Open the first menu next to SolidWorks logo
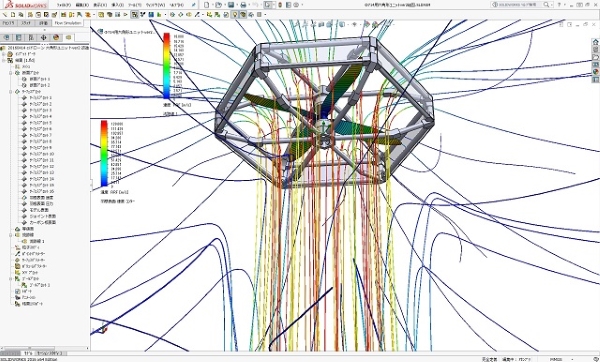This screenshot has height=362, width=600. point(64,5)
